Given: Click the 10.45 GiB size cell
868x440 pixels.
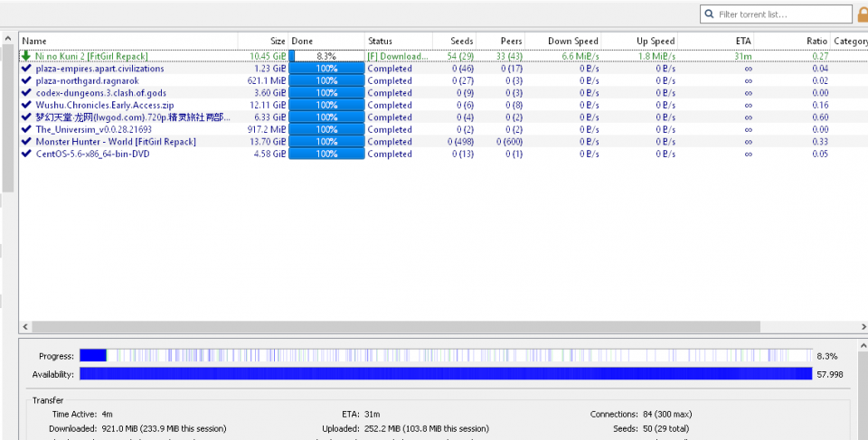Looking at the screenshot, I should 268,56.
